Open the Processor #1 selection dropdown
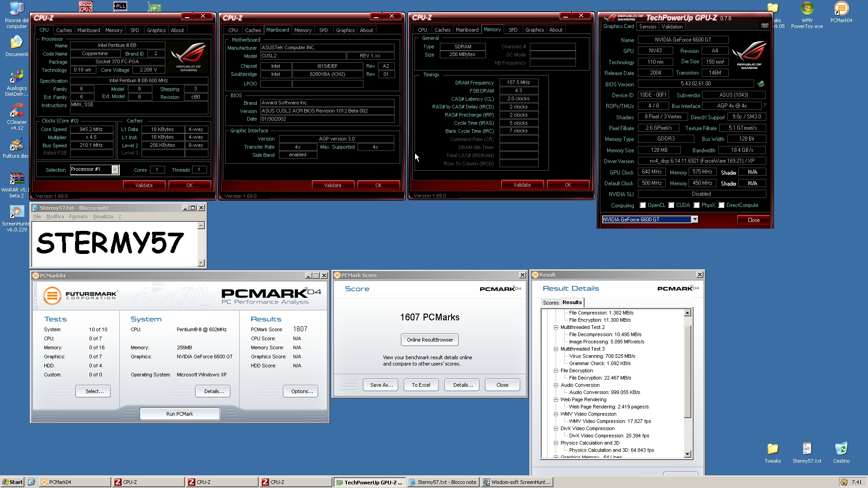868x488 pixels. tap(115, 170)
